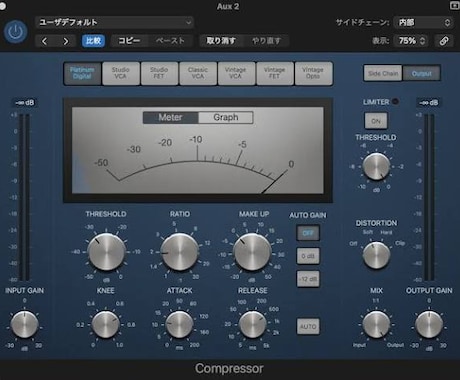Select the Meter display mode
The height and width of the screenshot is (380, 460).
(x=170, y=117)
